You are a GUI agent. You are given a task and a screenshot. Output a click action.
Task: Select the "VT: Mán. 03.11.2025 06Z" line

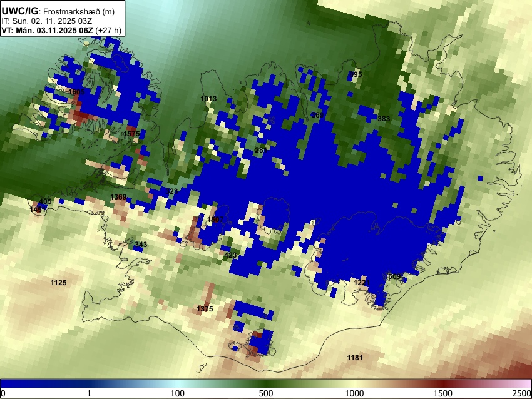[x=47, y=30]
